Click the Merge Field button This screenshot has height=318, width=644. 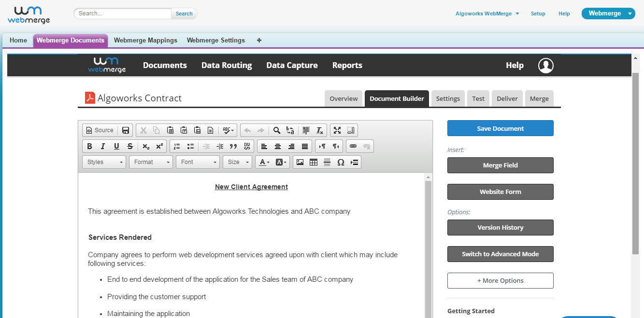pos(500,165)
